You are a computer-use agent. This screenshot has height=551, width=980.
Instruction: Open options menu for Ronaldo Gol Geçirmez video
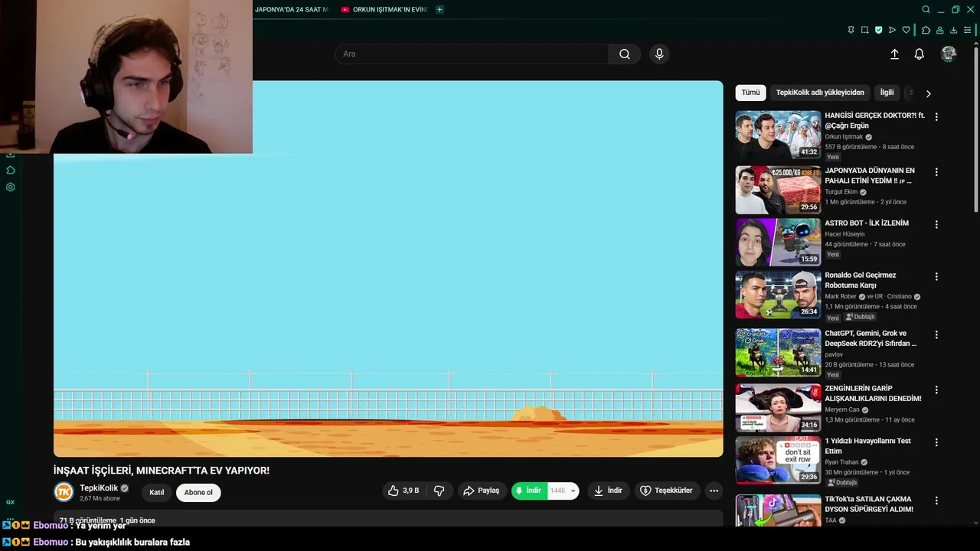(936, 277)
